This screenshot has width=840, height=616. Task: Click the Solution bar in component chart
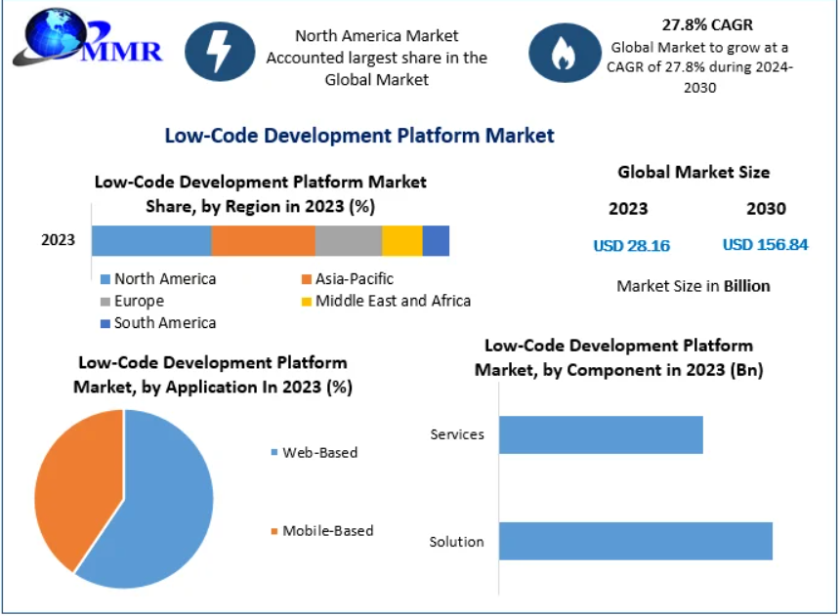pos(635,541)
